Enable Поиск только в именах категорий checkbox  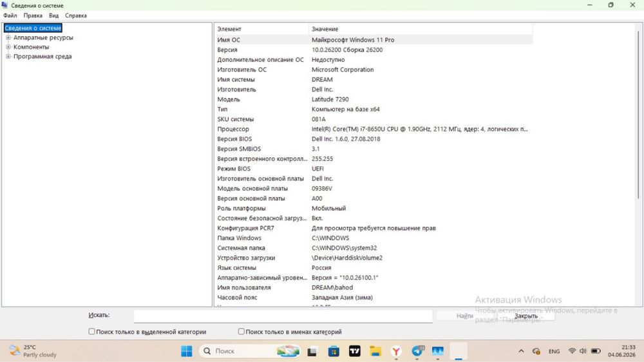click(241, 332)
